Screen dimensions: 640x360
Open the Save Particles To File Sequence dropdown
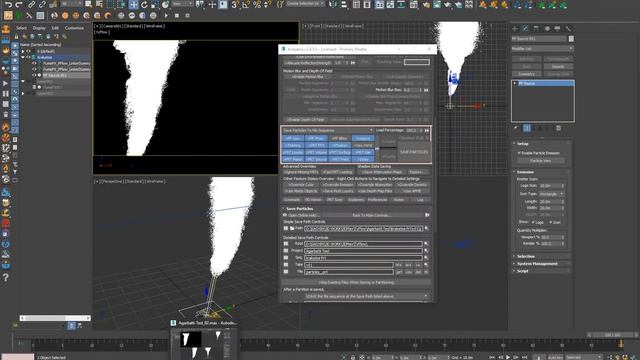click(x=327, y=130)
